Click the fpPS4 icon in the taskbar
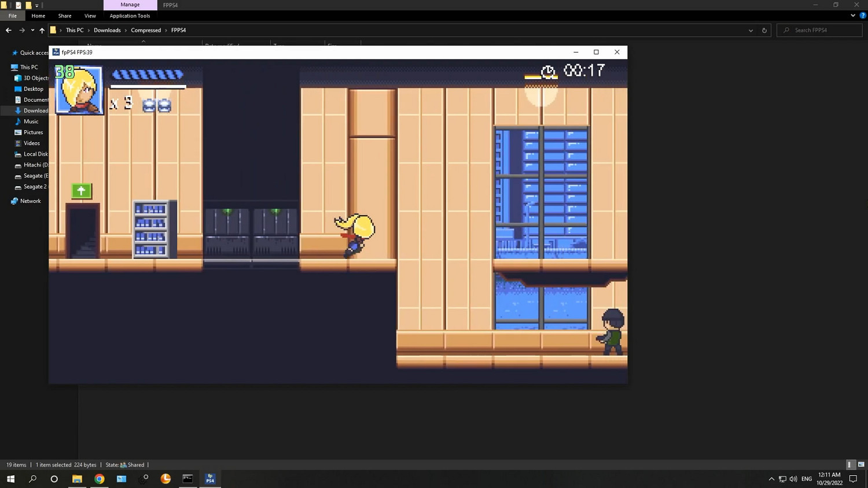 [x=210, y=479]
